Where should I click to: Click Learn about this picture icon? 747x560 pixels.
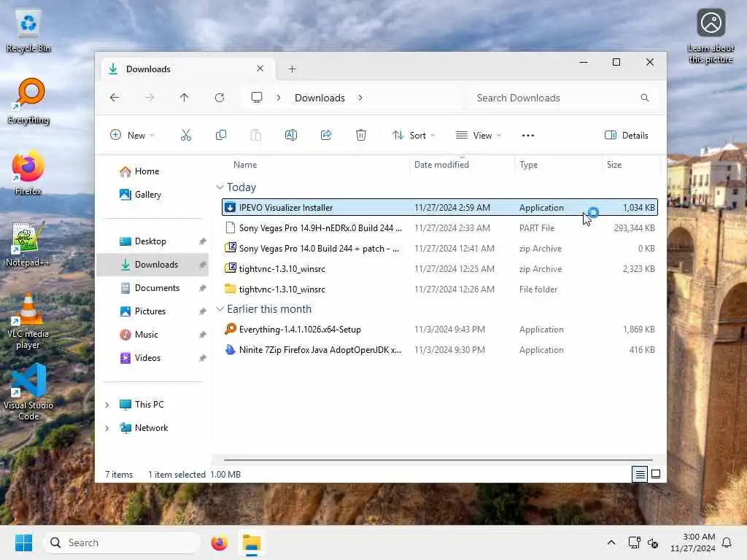pyautogui.click(x=711, y=36)
